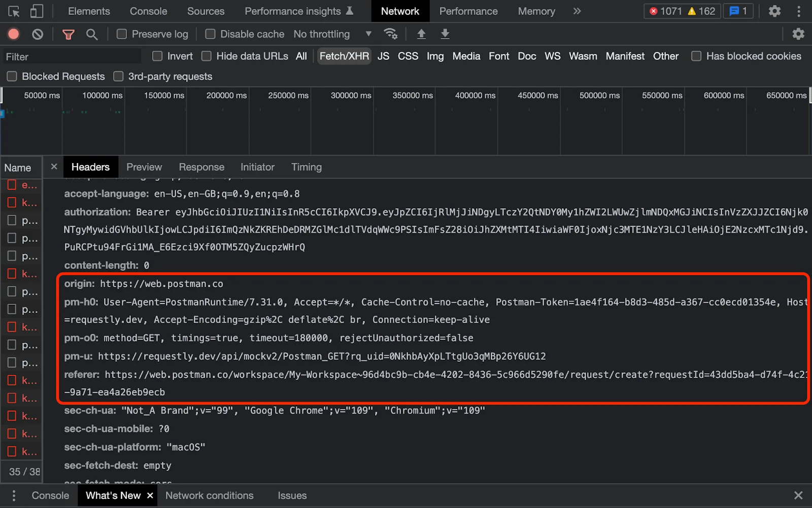
Task: Toggle the filter funnel icon
Action: pyautogui.click(x=68, y=34)
